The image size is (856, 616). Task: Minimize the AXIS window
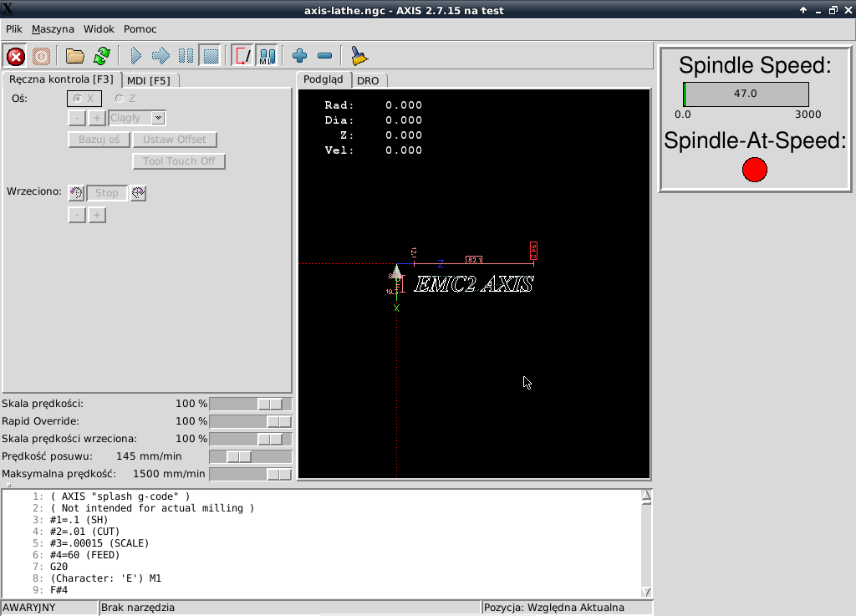point(818,10)
